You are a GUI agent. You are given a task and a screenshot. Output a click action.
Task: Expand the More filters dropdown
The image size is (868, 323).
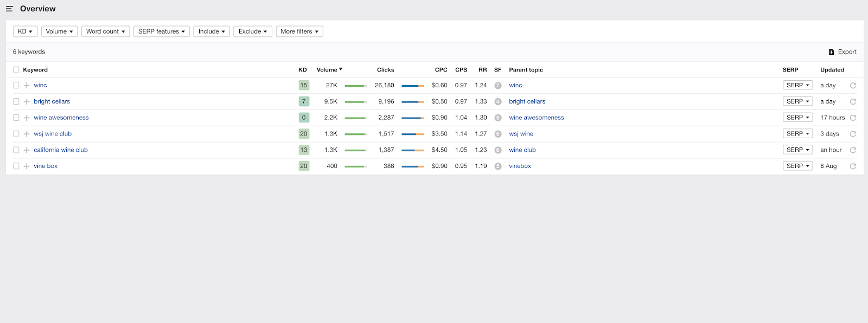pyautogui.click(x=299, y=31)
